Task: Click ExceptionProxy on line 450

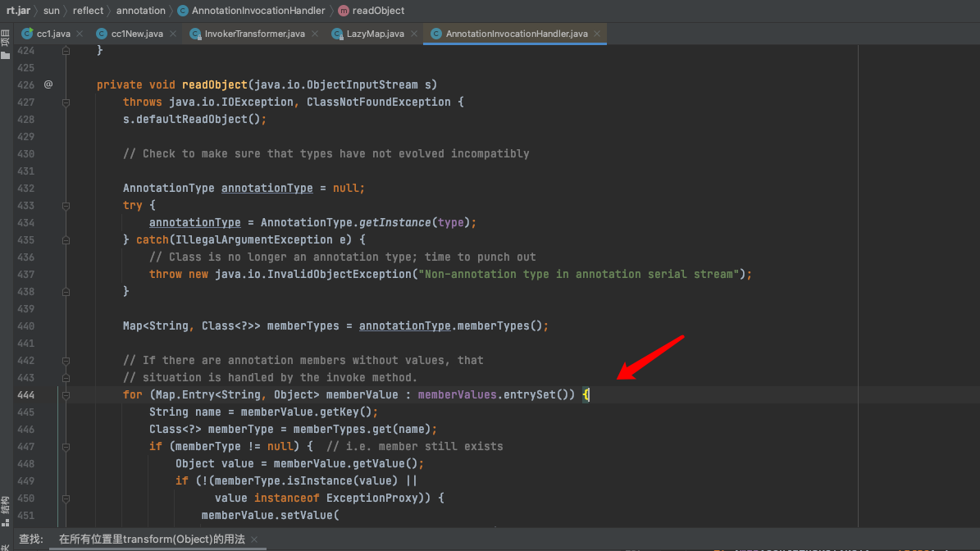Action: 371,498
